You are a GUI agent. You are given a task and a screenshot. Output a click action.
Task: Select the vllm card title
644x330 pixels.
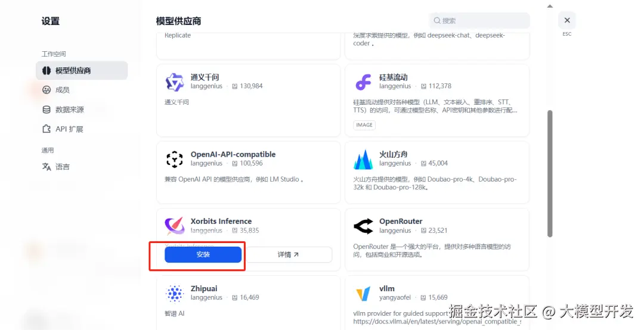[387, 288]
